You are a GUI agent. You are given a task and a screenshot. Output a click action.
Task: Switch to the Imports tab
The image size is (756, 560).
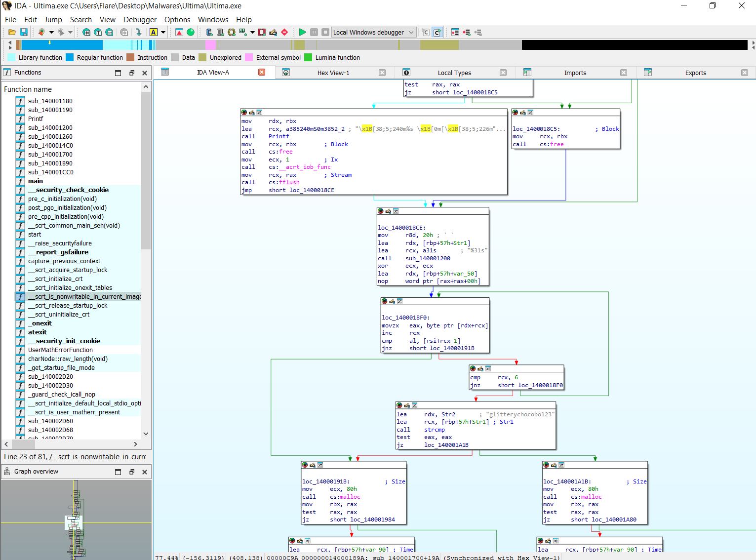coord(575,73)
